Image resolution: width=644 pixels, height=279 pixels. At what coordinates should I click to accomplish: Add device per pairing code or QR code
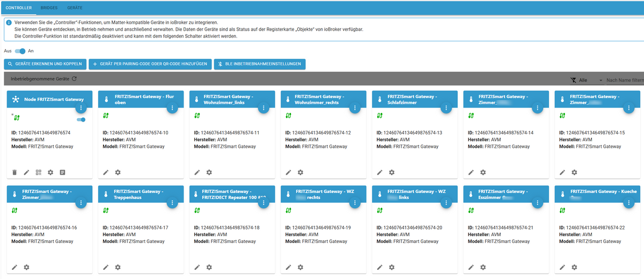click(150, 64)
